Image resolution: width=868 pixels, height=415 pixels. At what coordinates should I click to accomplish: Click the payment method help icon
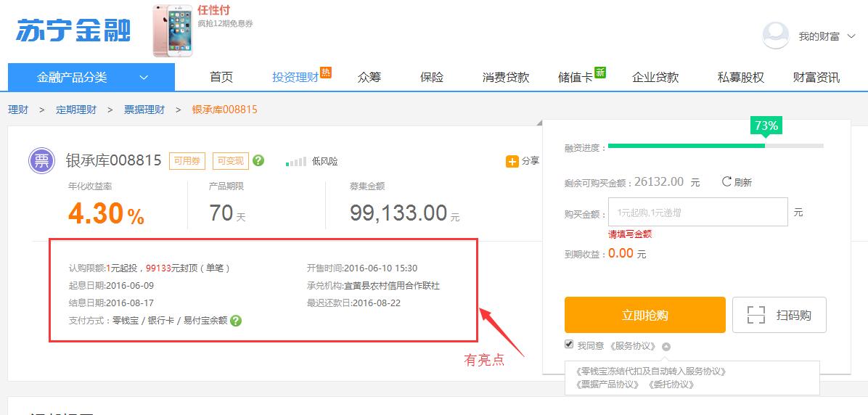pyautogui.click(x=236, y=321)
